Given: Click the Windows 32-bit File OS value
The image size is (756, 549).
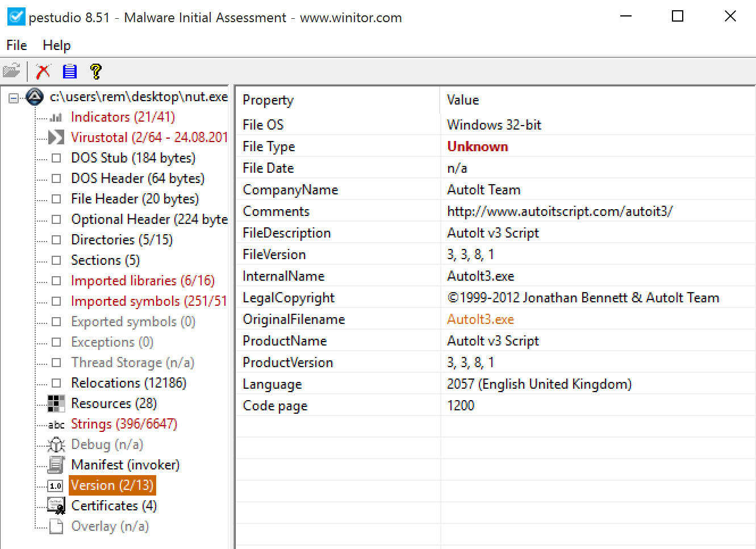Looking at the screenshot, I should coord(494,125).
